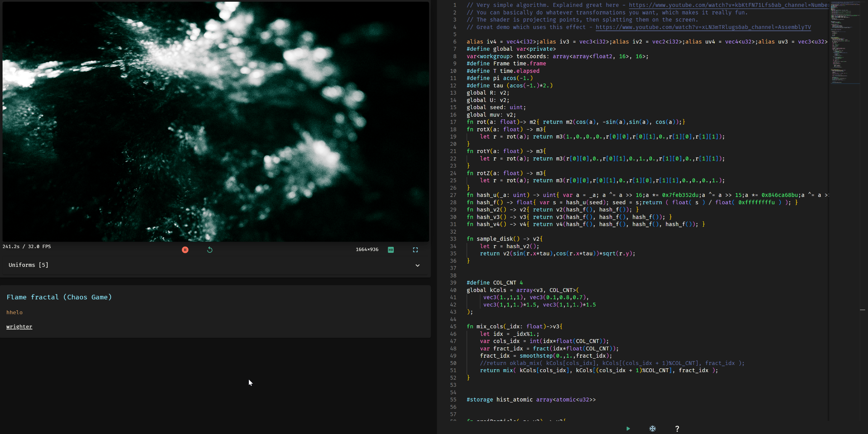This screenshot has width=868, height=434.
Task: Compile the shader with play icon
Action: (628, 428)
